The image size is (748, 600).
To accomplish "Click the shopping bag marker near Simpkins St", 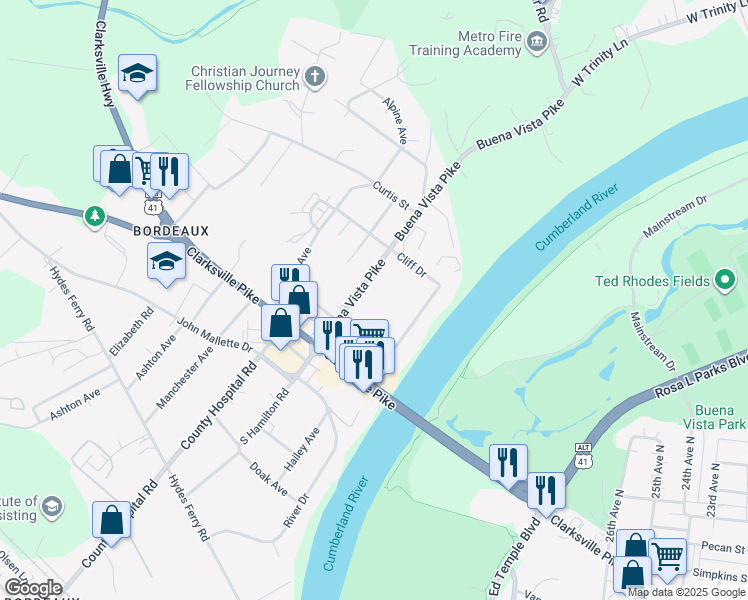I will (x=632, y=574).
